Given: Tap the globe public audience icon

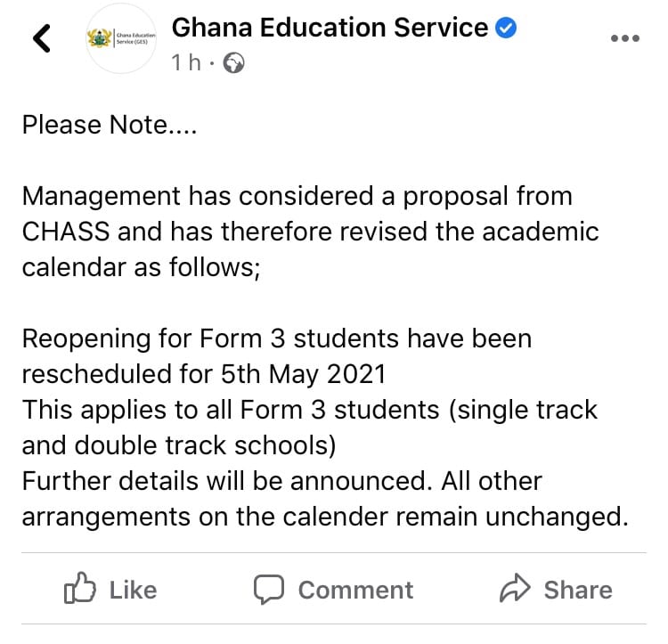Looking at the screenshot, I should (234, 62).
